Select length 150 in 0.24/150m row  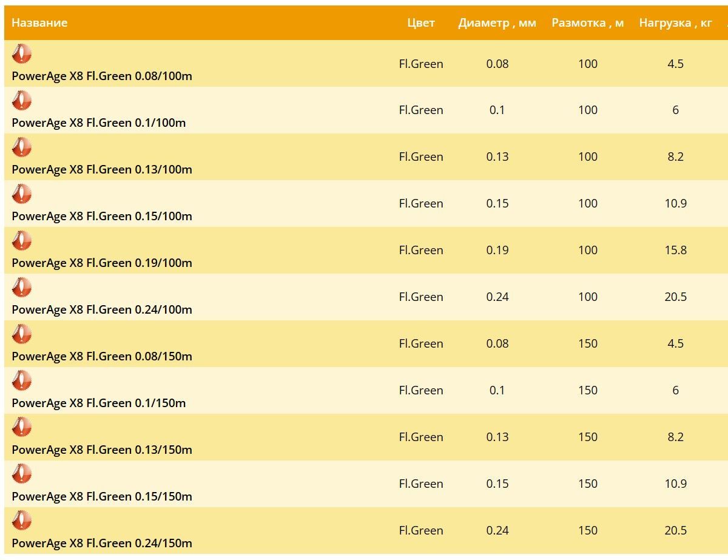pyautogui.click(x=588, y=531)
